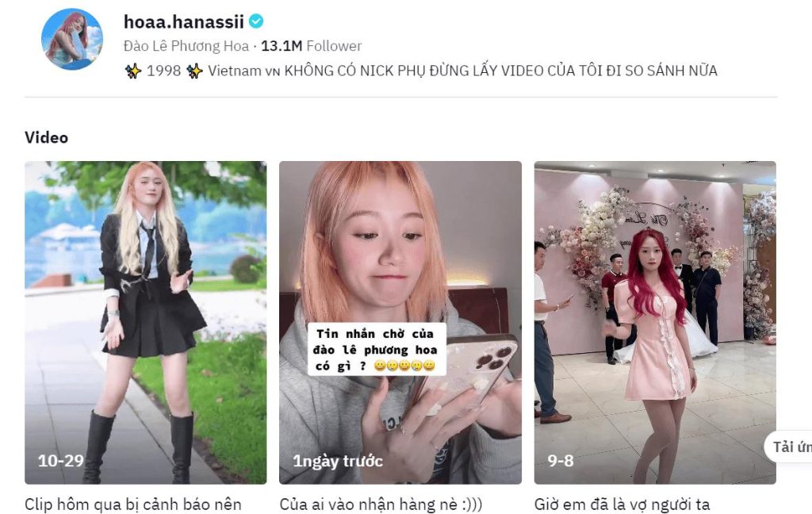Select the Đào Lê Phương Hoa display name
This screenshot has height=514, width=812.
[x=186, y=46]
